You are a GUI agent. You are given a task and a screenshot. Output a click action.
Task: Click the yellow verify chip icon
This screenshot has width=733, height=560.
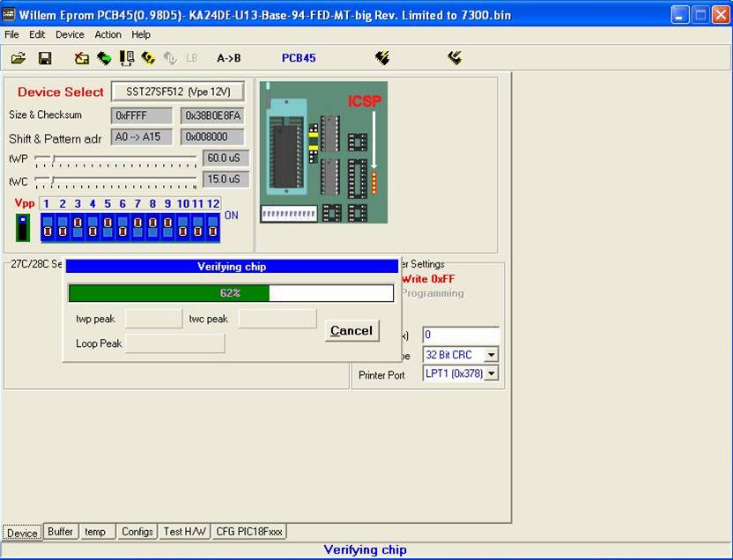pos(148,58)
